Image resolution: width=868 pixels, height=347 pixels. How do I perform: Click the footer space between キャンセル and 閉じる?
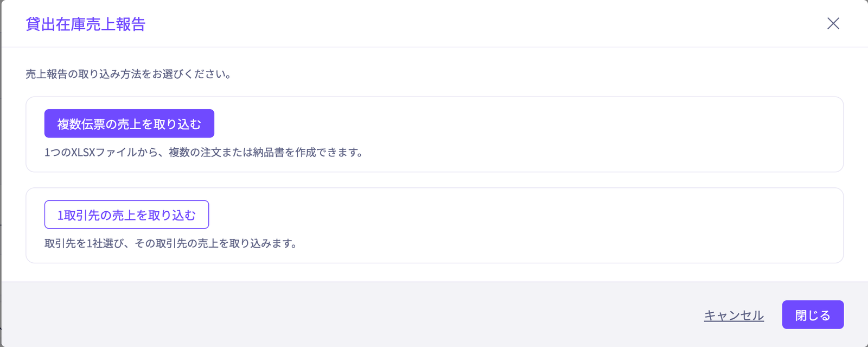[773, 315]
